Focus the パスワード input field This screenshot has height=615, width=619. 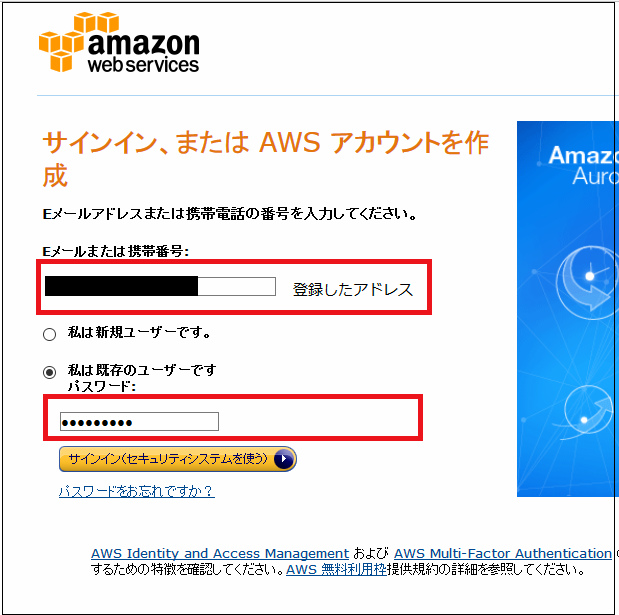click(139, 422)
